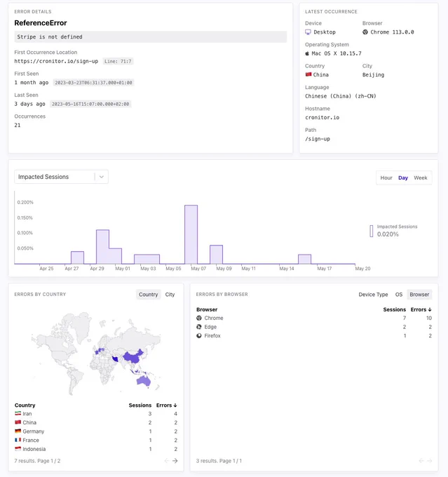Click Australia on the world map
Viewport: 448px width, 477px height.
coord(144,381)
